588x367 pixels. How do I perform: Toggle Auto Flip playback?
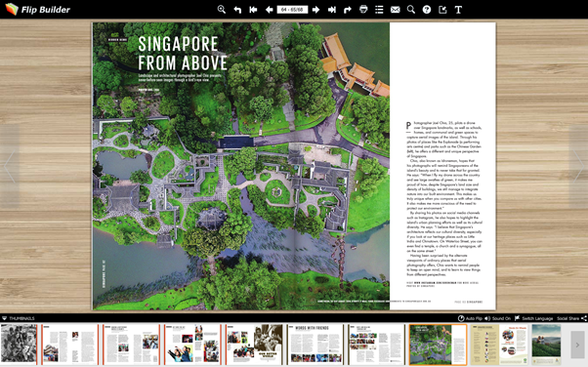point(470,318)
